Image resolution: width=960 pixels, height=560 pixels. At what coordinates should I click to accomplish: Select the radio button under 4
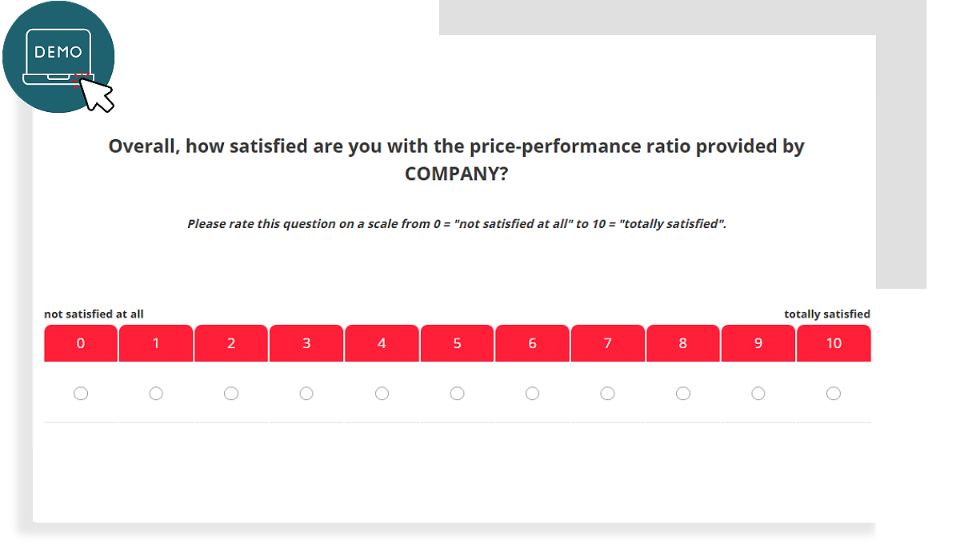(x=382, y=394)
